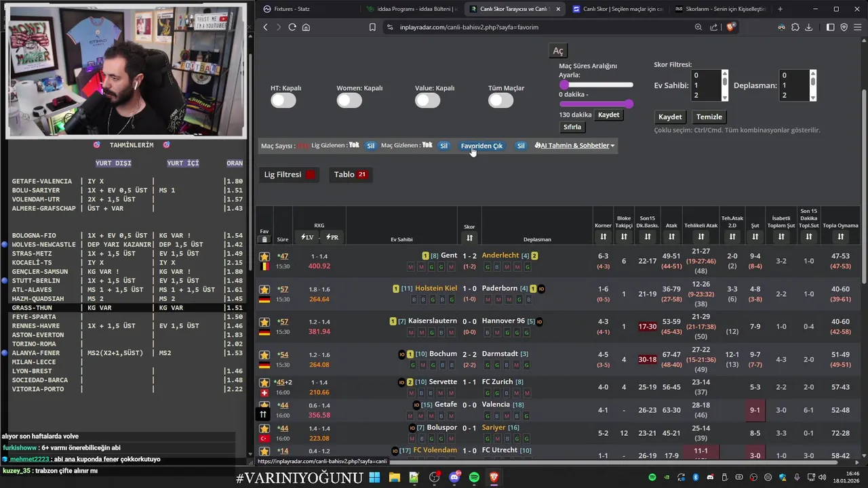The image size is (868, 488).
Task: Click star icon on Boluspor row
Action: [264, 428]
